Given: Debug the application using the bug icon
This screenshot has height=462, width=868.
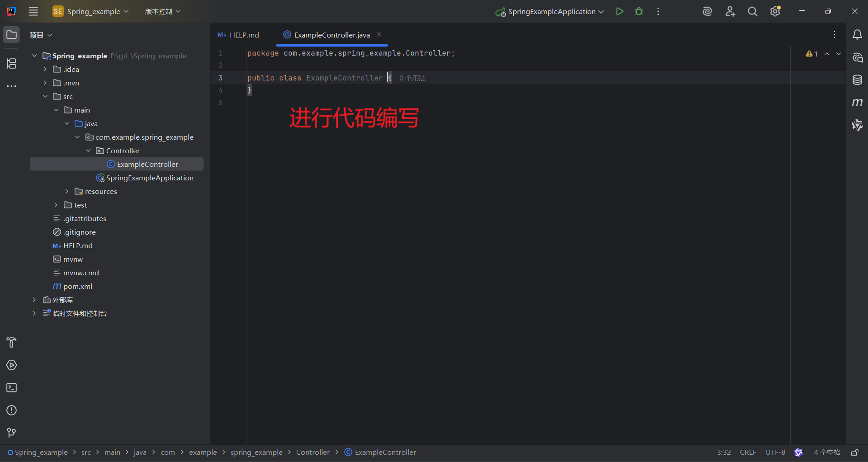Looking at the screenshot, I should click(639, 11).
